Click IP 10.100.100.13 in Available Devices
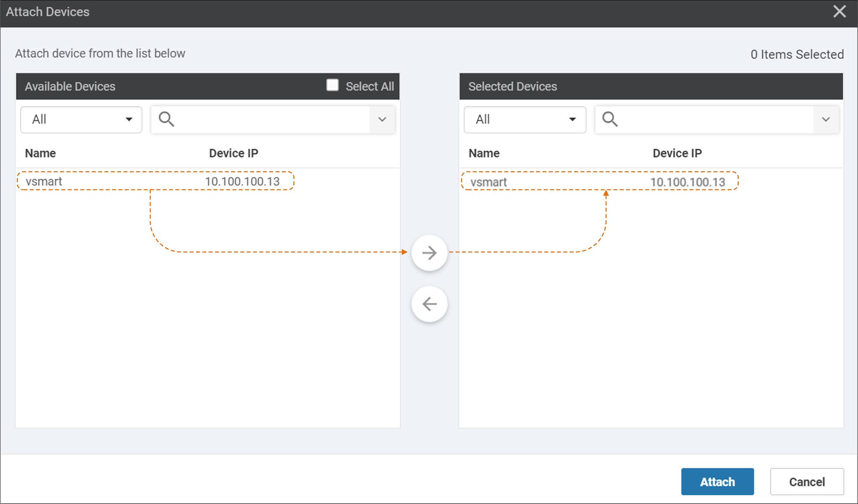 pyautogui.click(x=242, y=181)
